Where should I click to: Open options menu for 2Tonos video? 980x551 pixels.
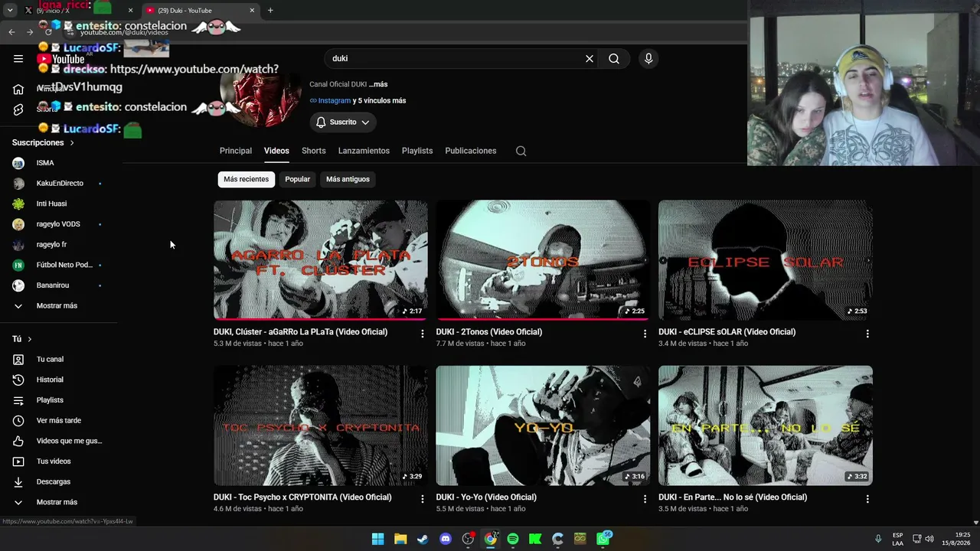coord(645,334)
